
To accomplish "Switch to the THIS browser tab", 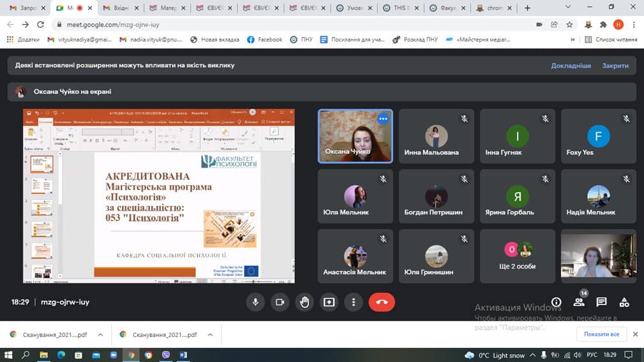I will tap(401, 8).
